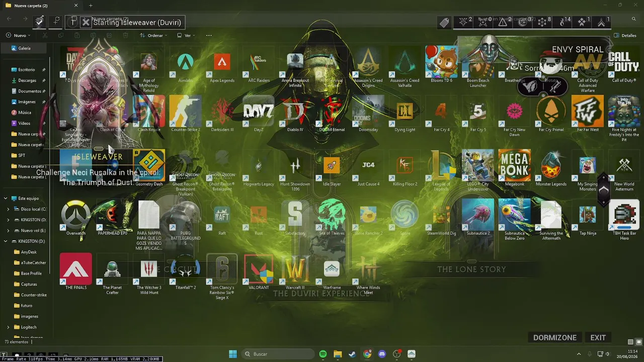
Task: Go to Galería in the sidebar
Action: [x=24, y=48]
